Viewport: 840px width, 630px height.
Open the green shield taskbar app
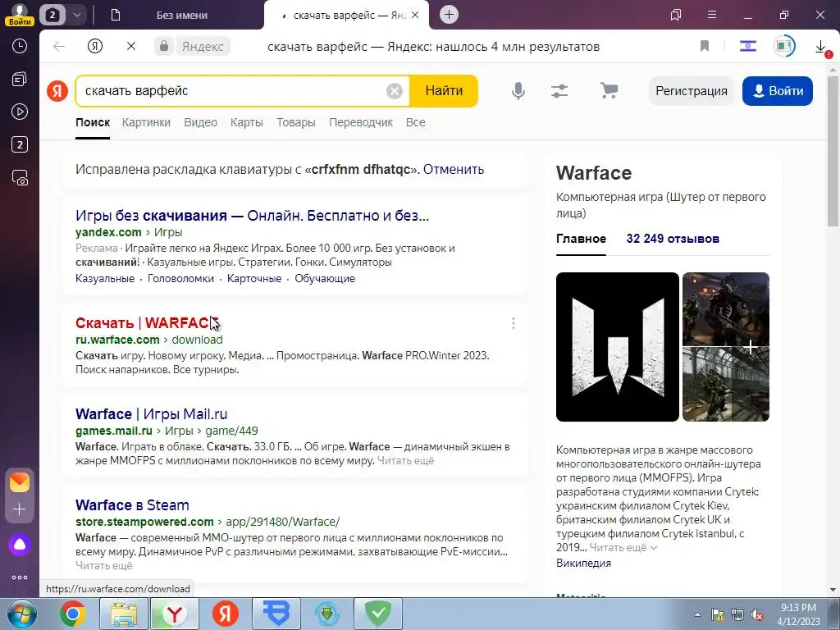[377, 614]
